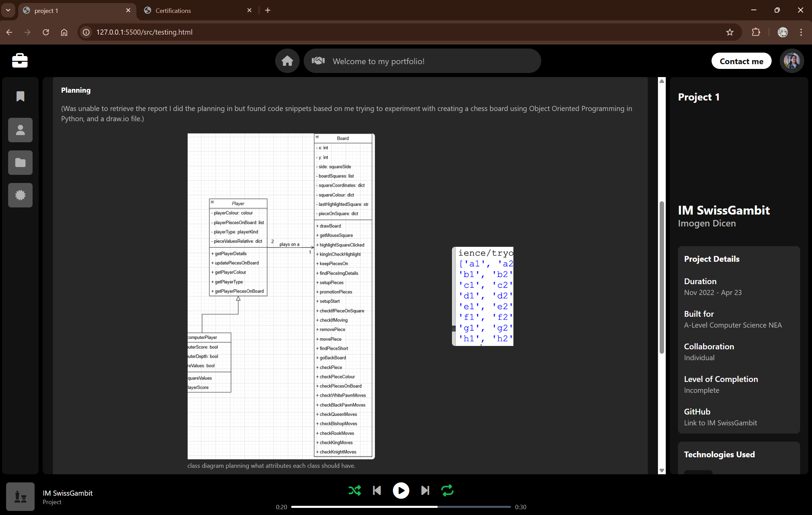Viewport: 812px width, 515px height.
Task: Open Chrome's three-dot menu
Action: [x=801, y=32]
